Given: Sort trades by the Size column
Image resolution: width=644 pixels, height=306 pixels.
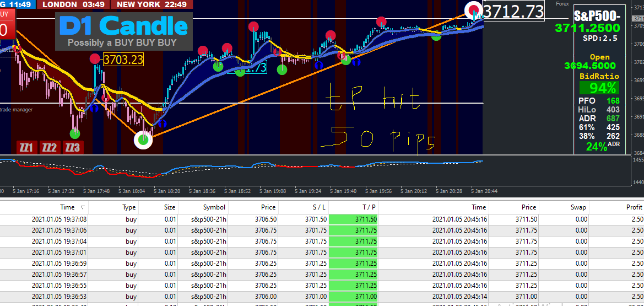Looking at the screenshot, I should click(x=170, y=207).
